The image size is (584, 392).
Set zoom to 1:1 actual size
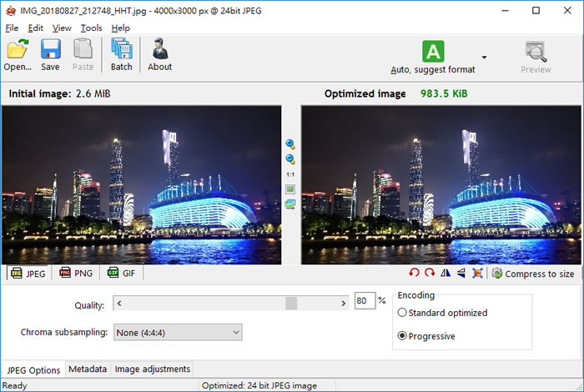click(290, 174)
